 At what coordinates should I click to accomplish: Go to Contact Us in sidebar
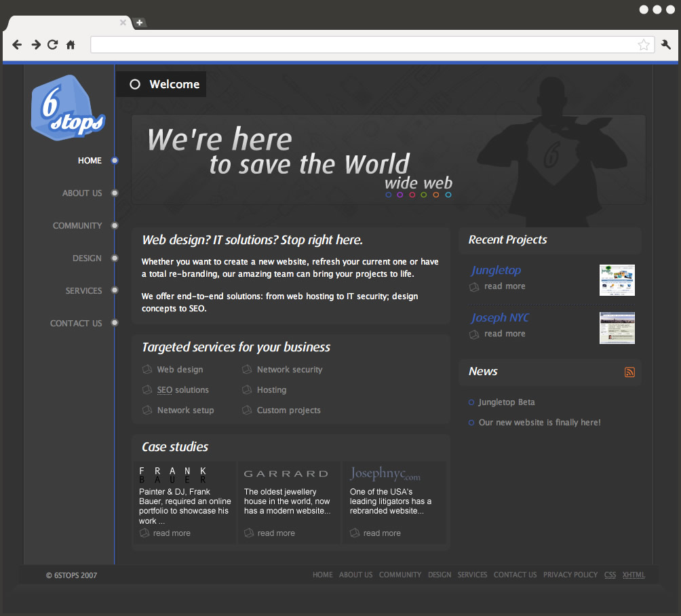coord(76,324)
